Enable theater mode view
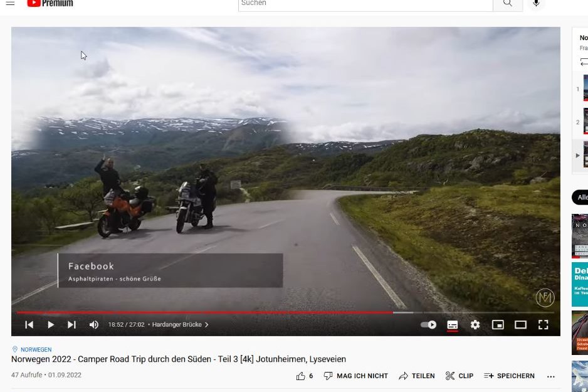 pos(520,325)
